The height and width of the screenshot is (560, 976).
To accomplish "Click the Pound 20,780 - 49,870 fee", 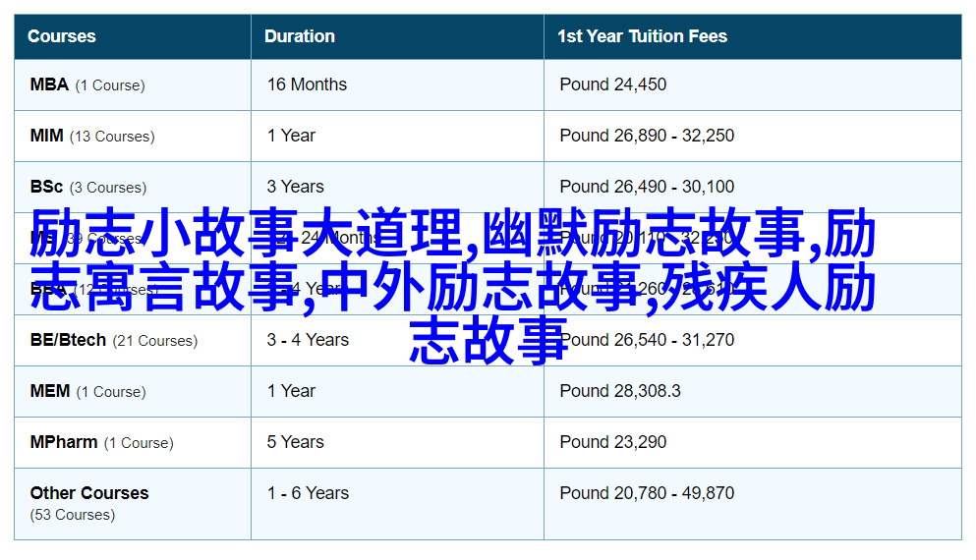I will [x=647, y=493].
